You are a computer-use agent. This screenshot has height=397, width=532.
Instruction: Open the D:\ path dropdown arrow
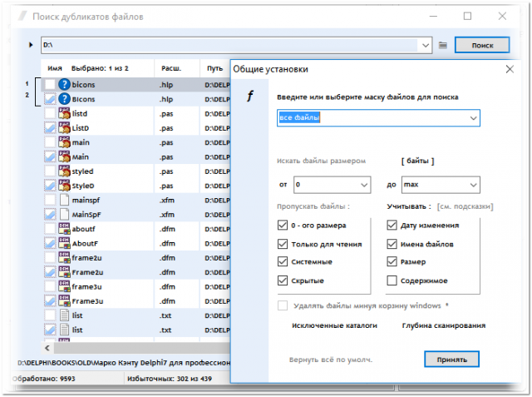point(426,45)
